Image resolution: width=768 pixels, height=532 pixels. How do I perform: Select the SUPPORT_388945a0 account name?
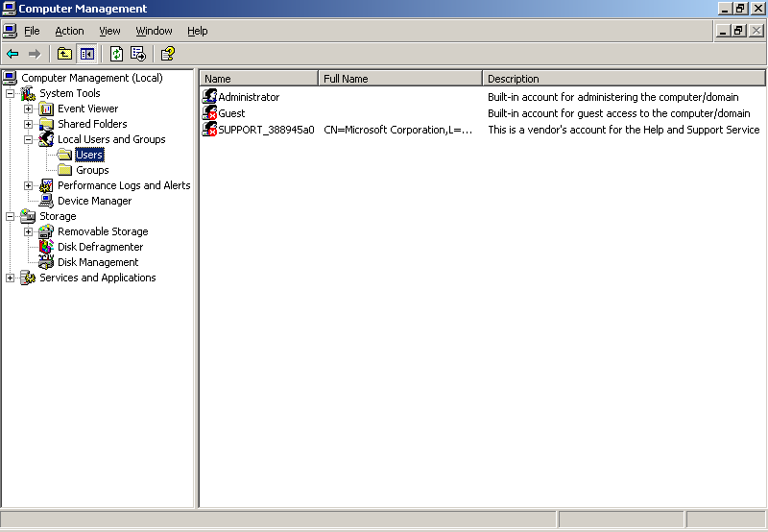(266, 130)
